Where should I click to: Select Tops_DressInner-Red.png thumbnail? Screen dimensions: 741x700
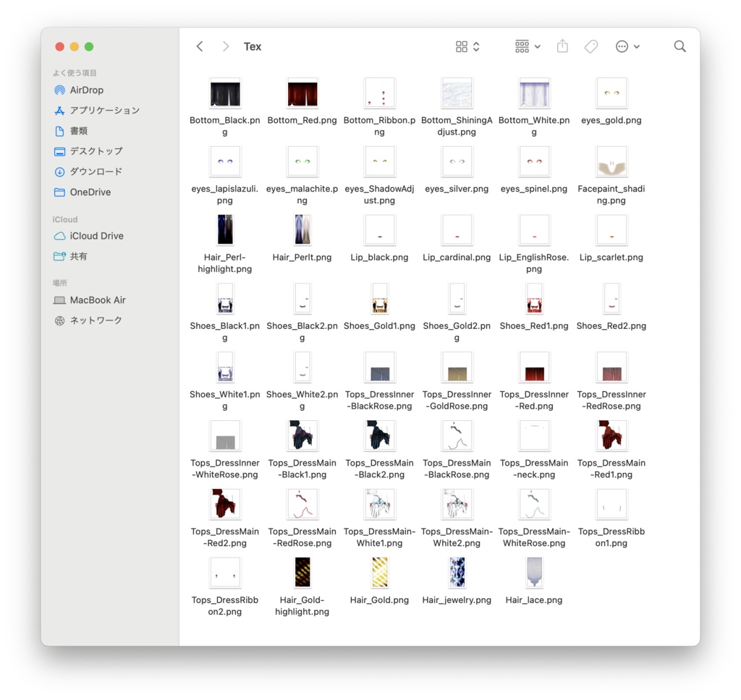(534, 367)
